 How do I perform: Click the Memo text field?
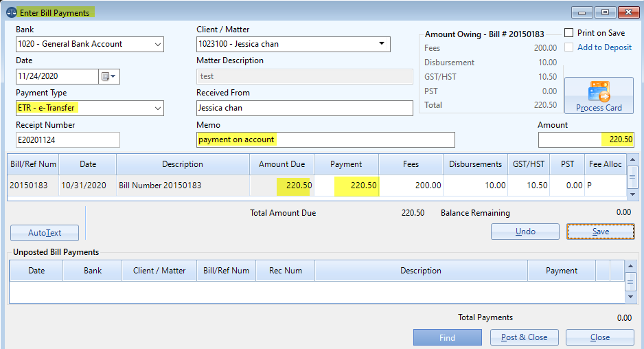pyautogui.click(x=325, y=139)
